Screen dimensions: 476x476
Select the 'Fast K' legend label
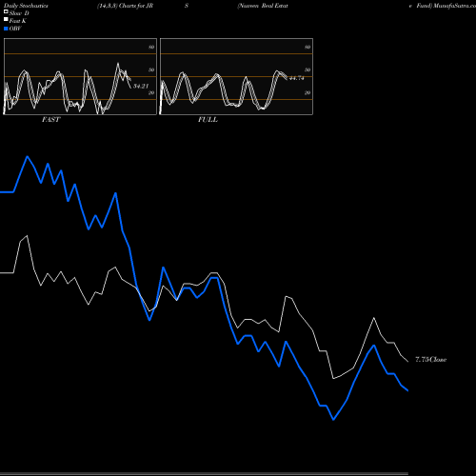pyautogui.click(x=18, y=21)
